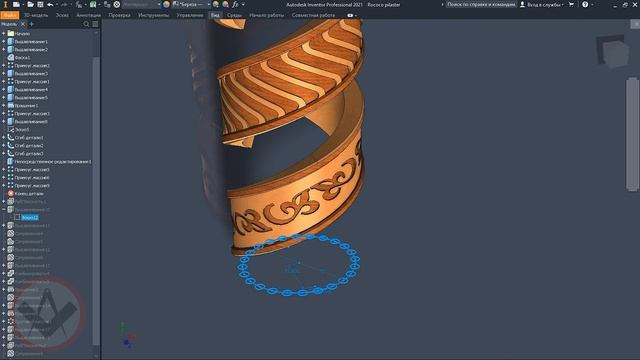Select the Фаска1 feature in the tree

point(22,58)
